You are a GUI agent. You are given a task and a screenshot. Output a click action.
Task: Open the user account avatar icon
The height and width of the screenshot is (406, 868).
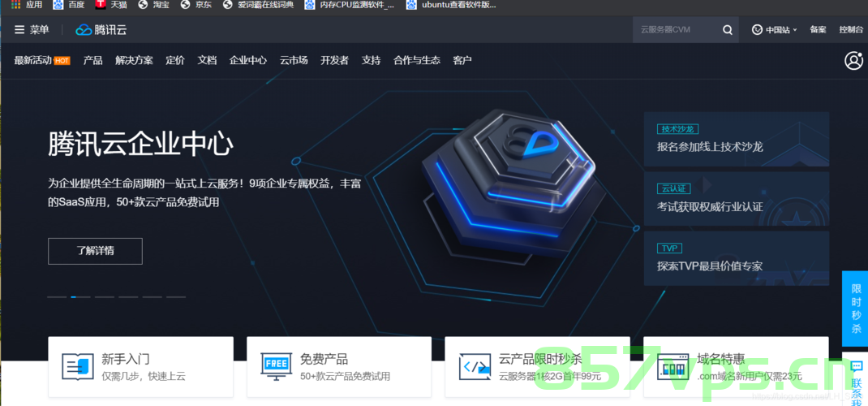click(853, 60)
